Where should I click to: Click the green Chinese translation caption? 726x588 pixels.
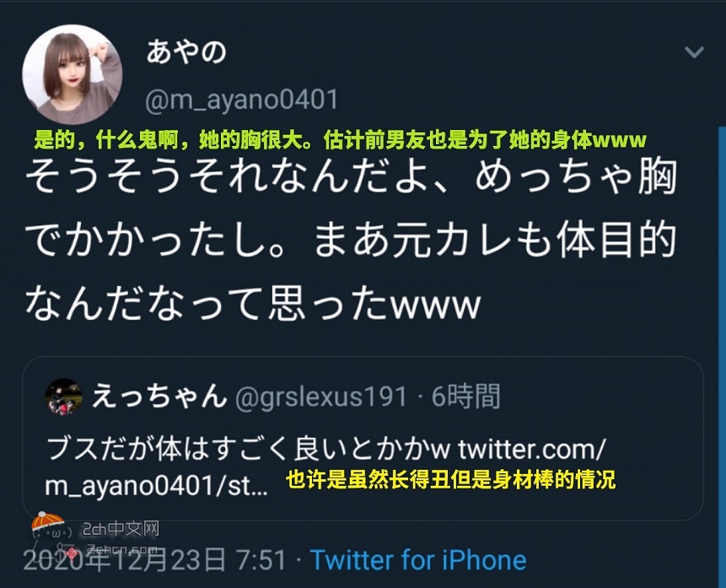tap(341, 139)
